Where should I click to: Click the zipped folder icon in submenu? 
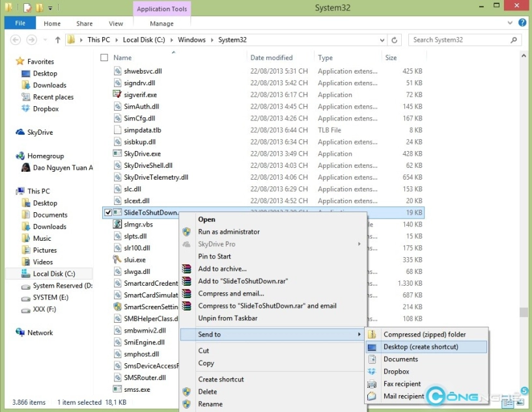(372, 334)
